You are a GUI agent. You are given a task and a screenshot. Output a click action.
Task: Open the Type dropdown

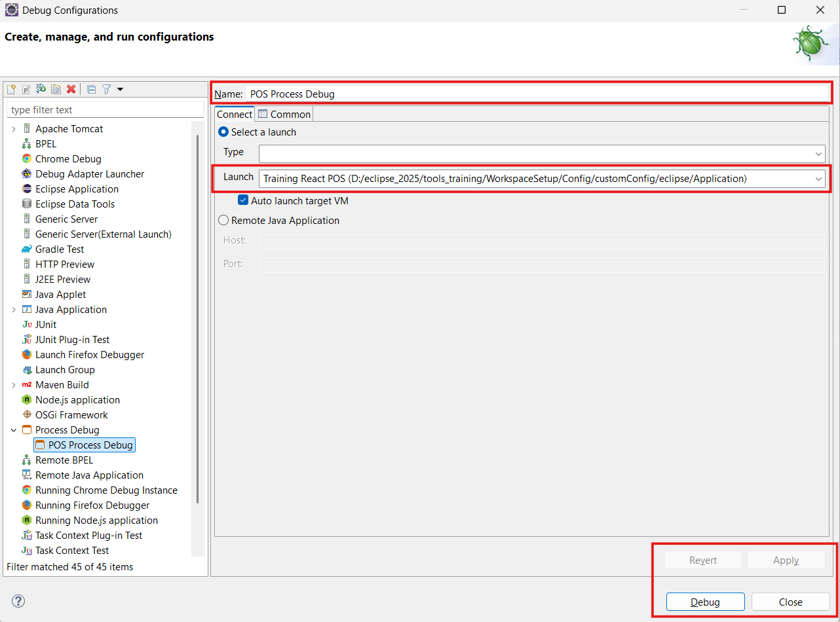click(818, 153)
